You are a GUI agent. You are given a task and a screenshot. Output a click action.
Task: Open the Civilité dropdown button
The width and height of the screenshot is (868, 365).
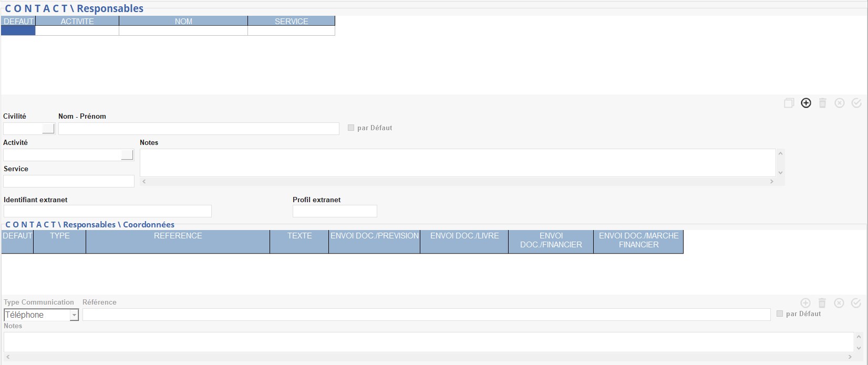pos(48,129)
